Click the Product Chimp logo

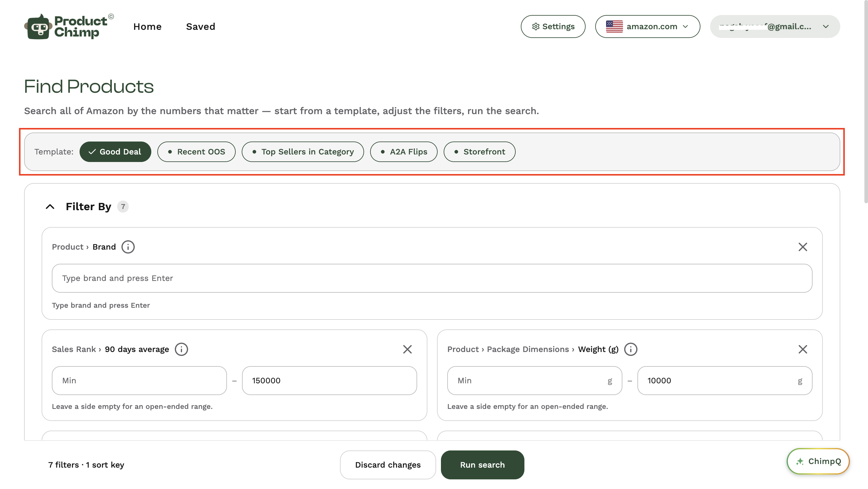coord(69,26)
